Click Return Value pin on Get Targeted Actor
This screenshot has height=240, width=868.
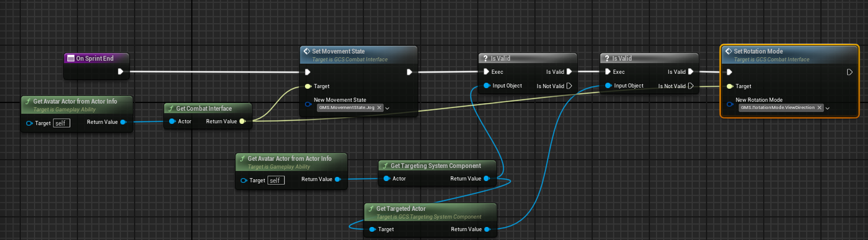point(487,229)
